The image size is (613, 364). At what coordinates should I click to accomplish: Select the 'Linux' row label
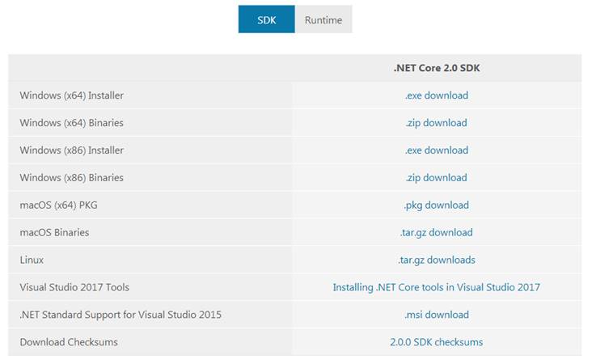32,260
